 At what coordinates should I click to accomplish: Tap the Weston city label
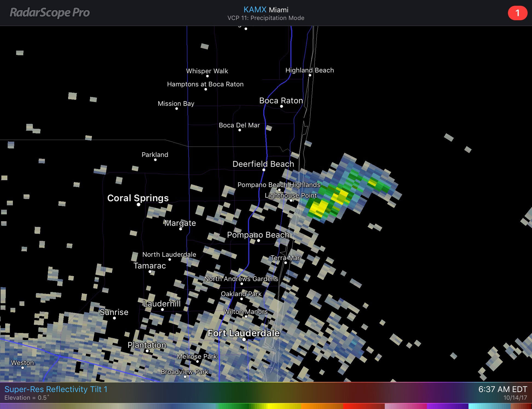point(22,363)
